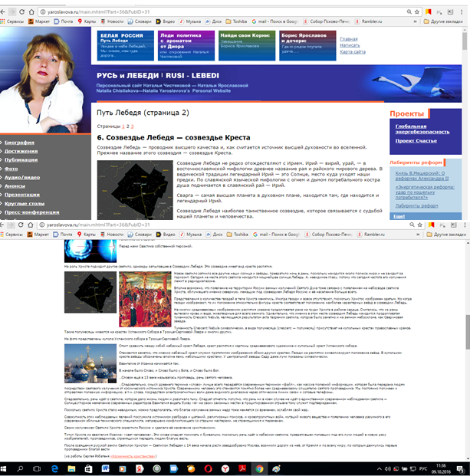Open Пресс-конференции in the left menu

(32, 212)
